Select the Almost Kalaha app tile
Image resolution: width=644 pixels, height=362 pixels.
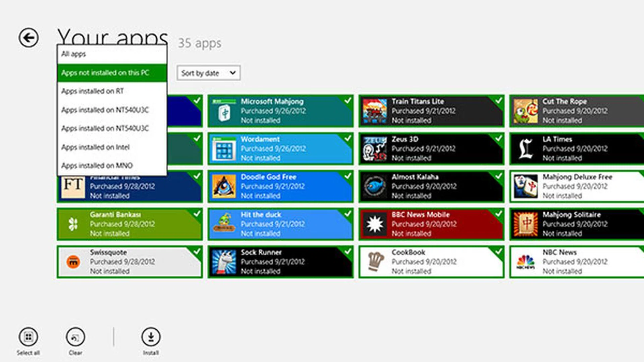pyautogui.click(x=431, y=186)
